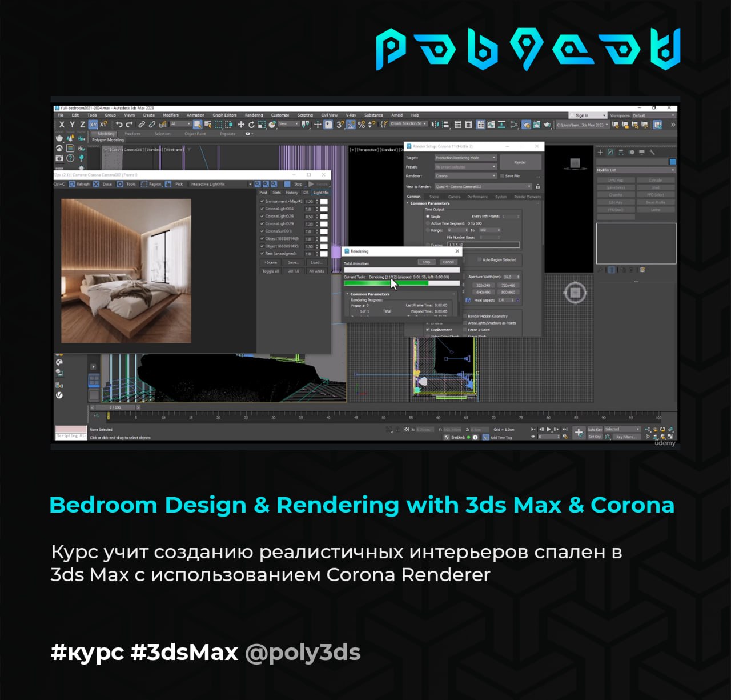Click the Mirror tool icon

click(x=435, y=125)
